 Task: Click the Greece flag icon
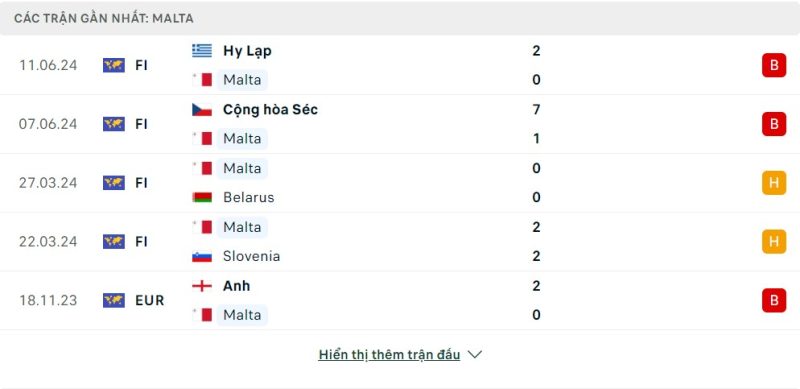pos(202,51)
